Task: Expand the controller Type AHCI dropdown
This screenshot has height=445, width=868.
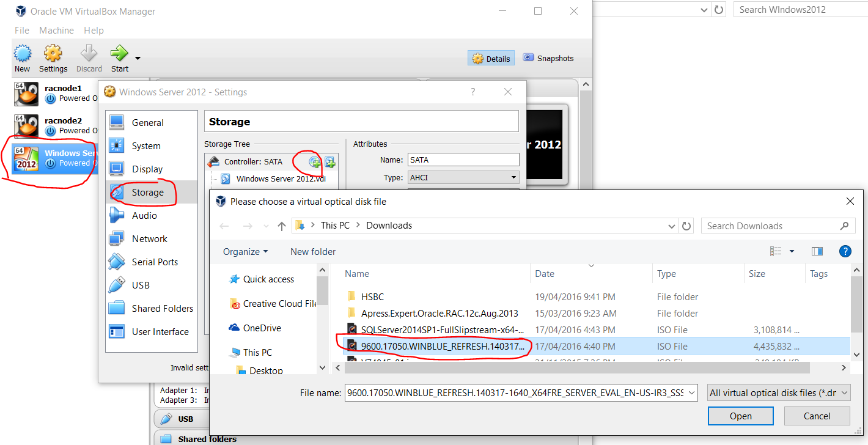Action: click(x=463, y=177)
